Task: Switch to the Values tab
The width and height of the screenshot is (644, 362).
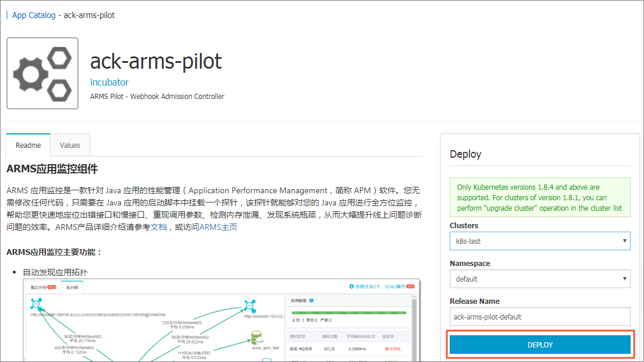Action: (x=70, y=145)
